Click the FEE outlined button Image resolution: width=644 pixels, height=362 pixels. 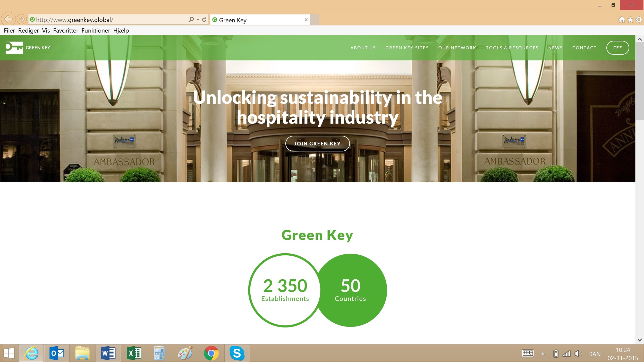pos(618,48)
